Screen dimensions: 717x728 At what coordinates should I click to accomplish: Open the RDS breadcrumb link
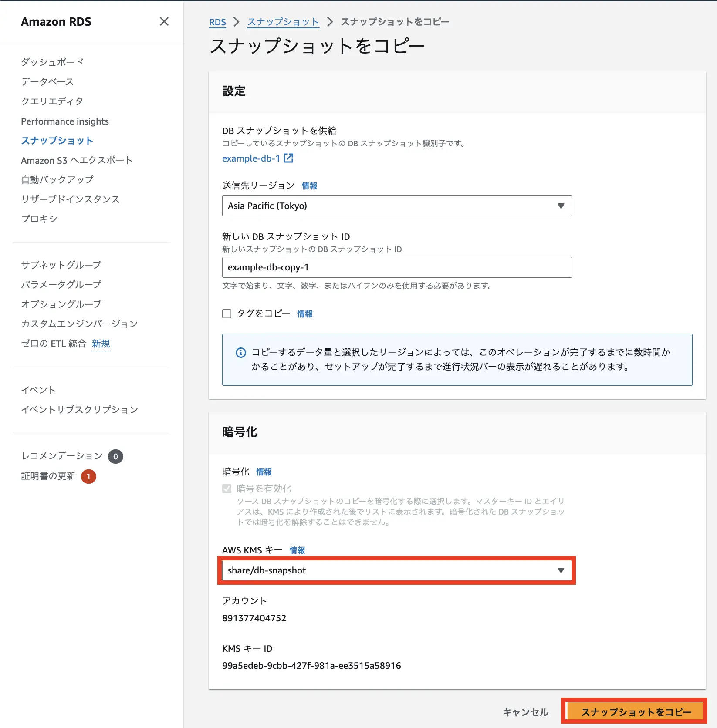tap(218, 22)
